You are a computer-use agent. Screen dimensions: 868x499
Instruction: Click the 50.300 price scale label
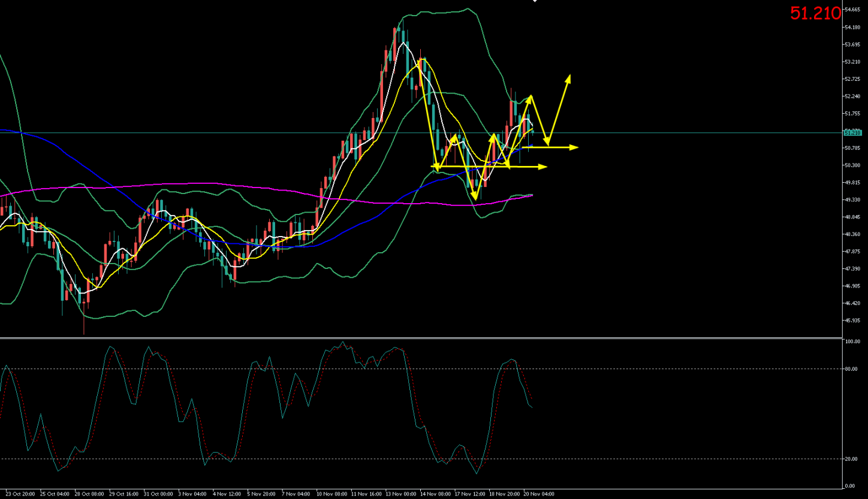pos(852,165)
